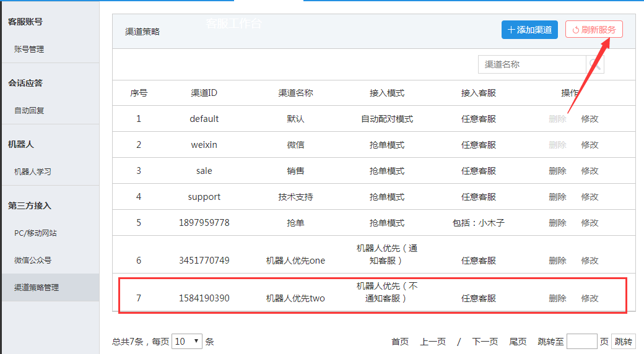Select 渠道策略管理 sidebar item
The height and width of the screenshot is (354, 644).
tap(37, 287)
